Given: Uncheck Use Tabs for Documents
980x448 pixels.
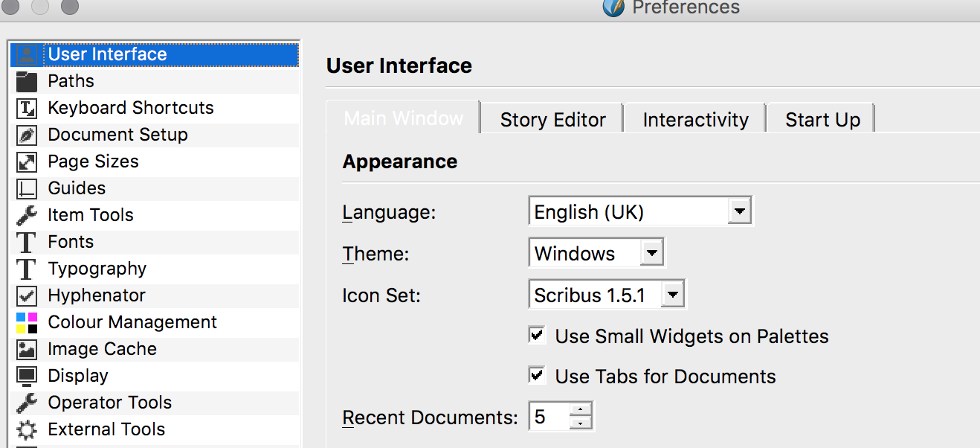Looking at the screenshot, I should click(537, 376).
